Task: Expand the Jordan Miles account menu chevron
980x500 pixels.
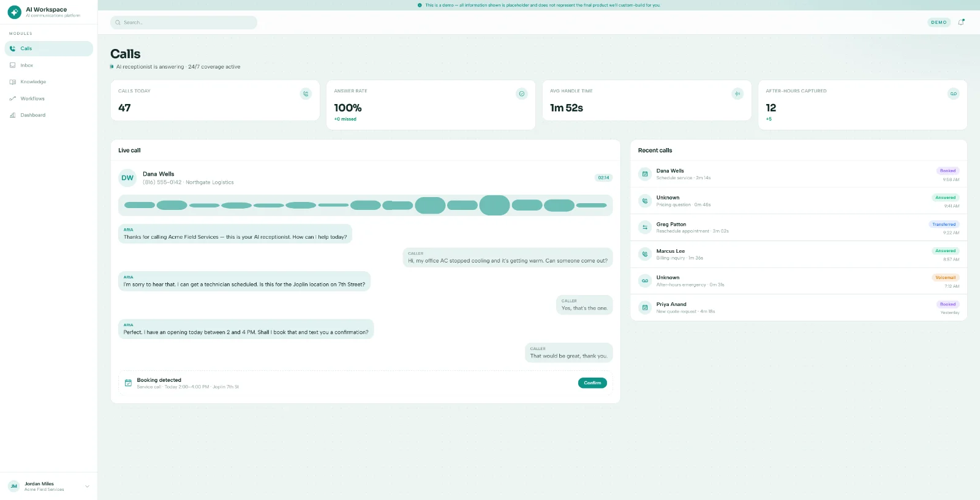Action: point(87,487)
